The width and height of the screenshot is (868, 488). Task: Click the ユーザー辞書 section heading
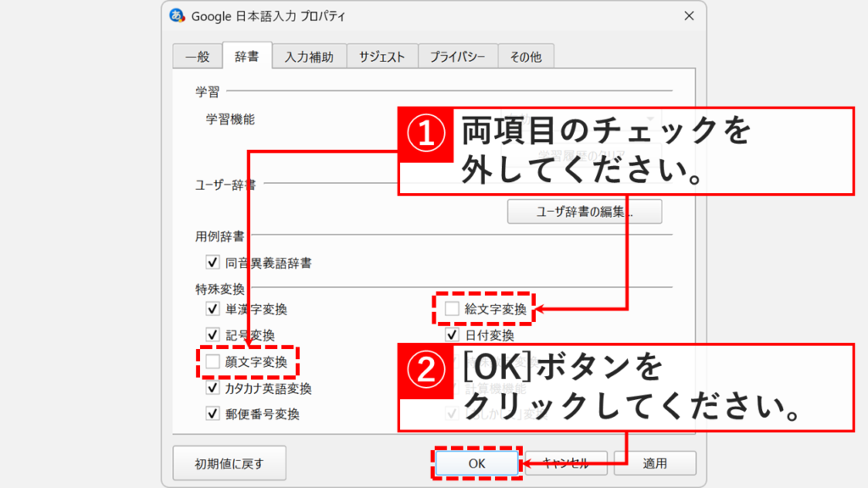[x=225, y=185]
